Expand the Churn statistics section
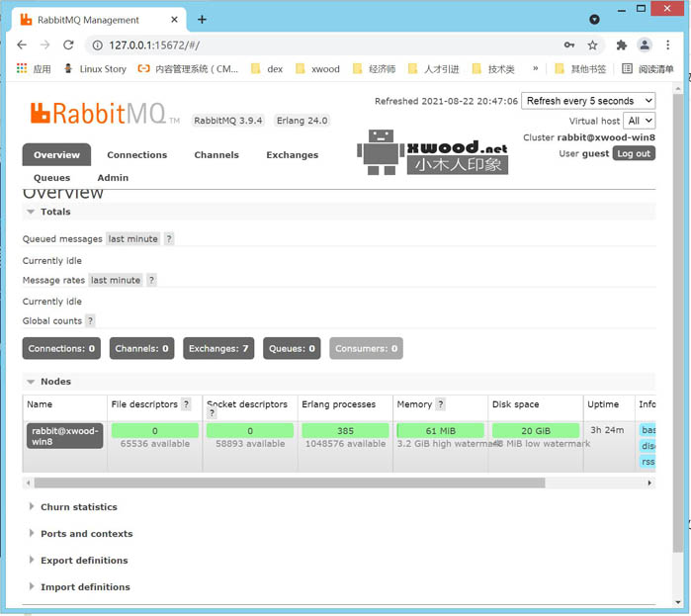This screenshot has height=616, width=691. pyautogui.click(x=78, y=506)
